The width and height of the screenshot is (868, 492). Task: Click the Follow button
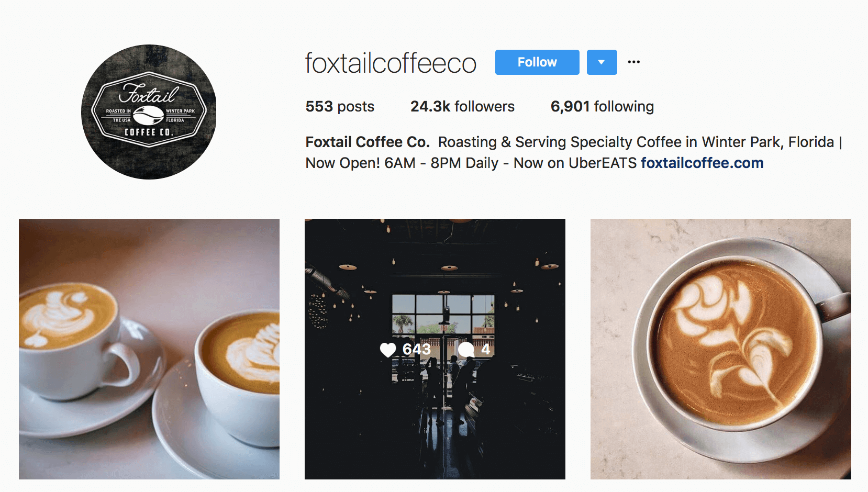coord(537,62)
